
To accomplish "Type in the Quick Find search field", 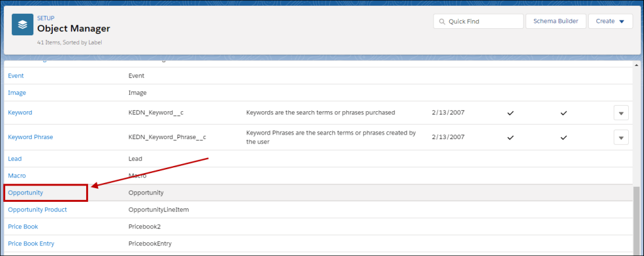I will (x=483, y=21).
